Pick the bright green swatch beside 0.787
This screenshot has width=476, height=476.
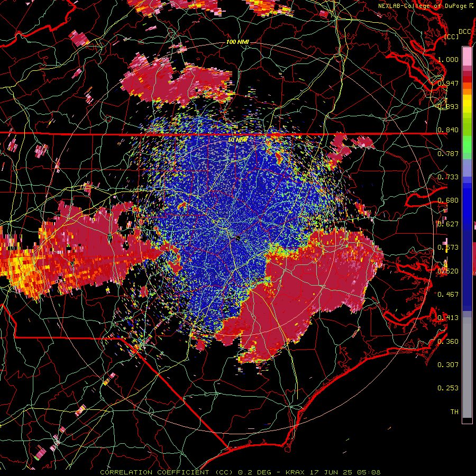(467, 147)
